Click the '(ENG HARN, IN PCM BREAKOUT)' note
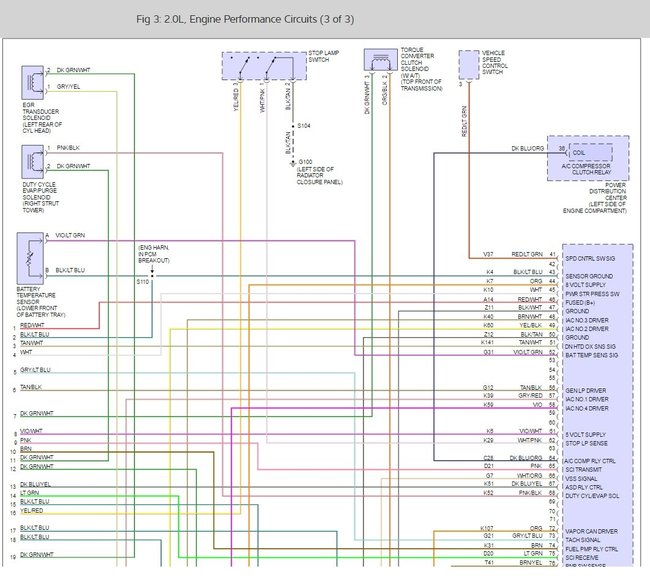Viewport: 650px width, 580px height. click(x=154, y=254)
